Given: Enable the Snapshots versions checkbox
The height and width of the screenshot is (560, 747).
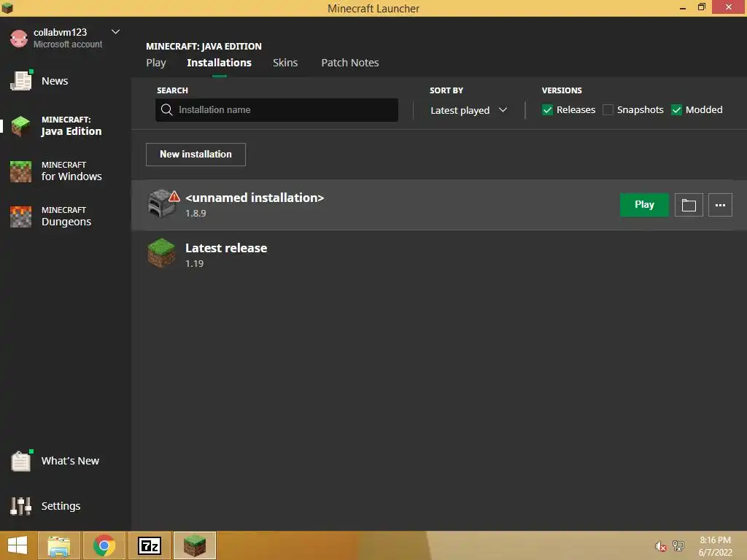Looking at the screenshot, I should [608, 110].
